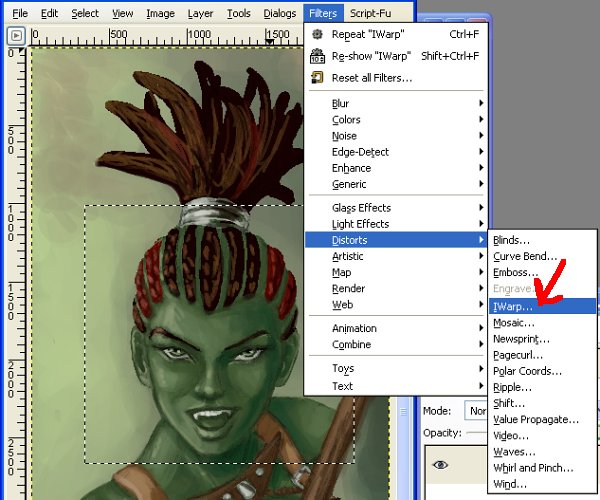Open the Image menu
Image resolution: width=600 pixels, height=500 pixels.
pos(160,13)
